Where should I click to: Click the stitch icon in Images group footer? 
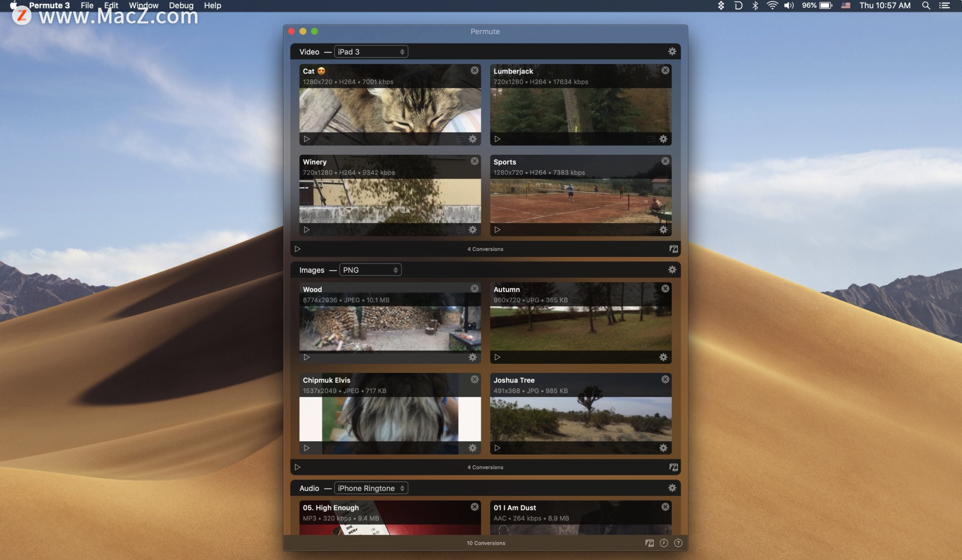point(673,467)
